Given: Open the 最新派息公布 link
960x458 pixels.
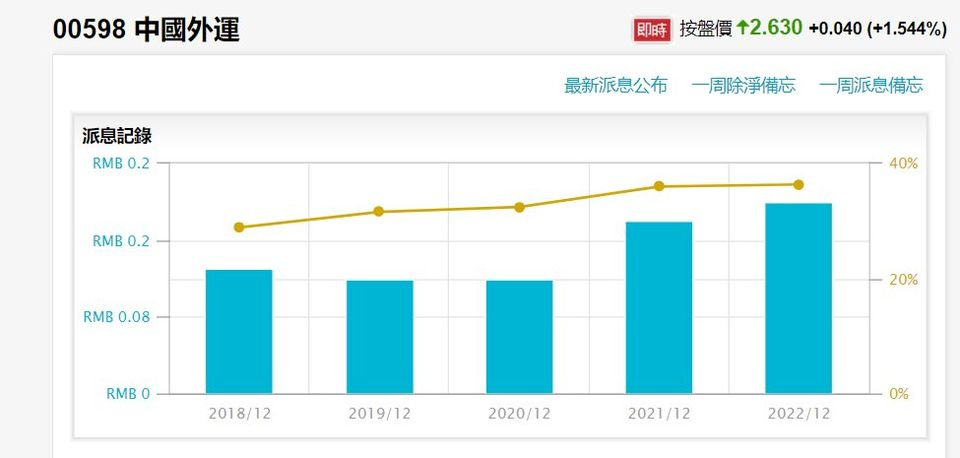Looking at the screenshot, I should (x=615, y=86).
